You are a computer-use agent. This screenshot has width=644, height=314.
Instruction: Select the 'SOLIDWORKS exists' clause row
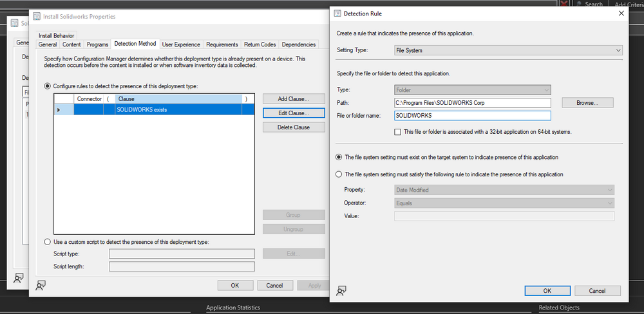tap(154, 109)
